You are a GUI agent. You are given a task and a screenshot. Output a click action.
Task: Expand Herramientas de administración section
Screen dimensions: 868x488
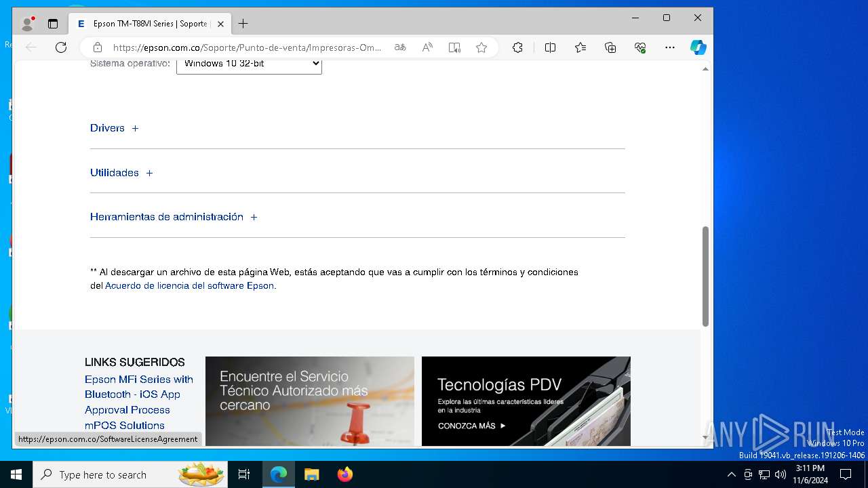pyautogui.click(x=174, y=217)
